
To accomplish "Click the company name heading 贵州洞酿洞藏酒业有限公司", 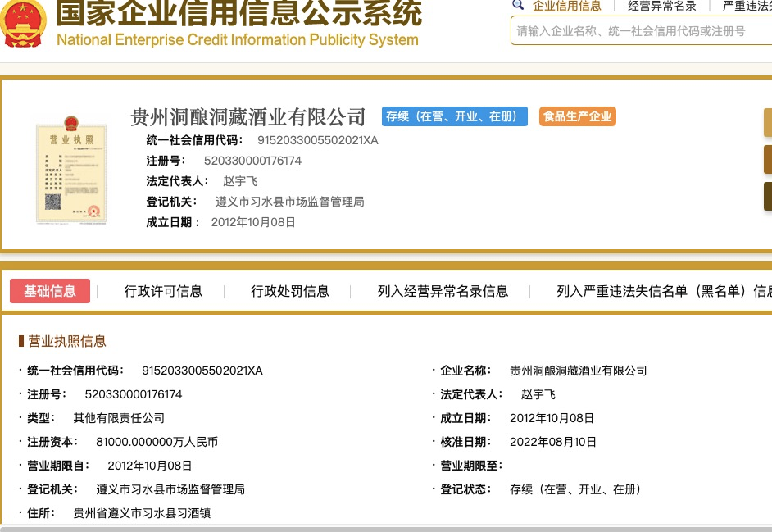I will coord(248,116).
